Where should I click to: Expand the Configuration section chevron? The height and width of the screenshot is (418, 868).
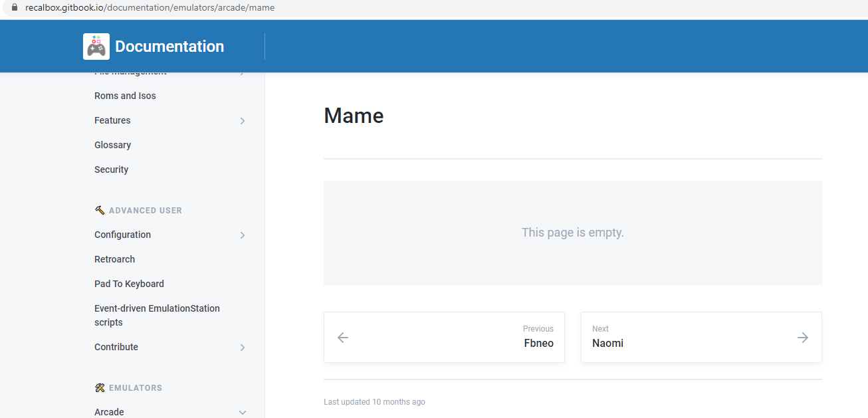242,235
